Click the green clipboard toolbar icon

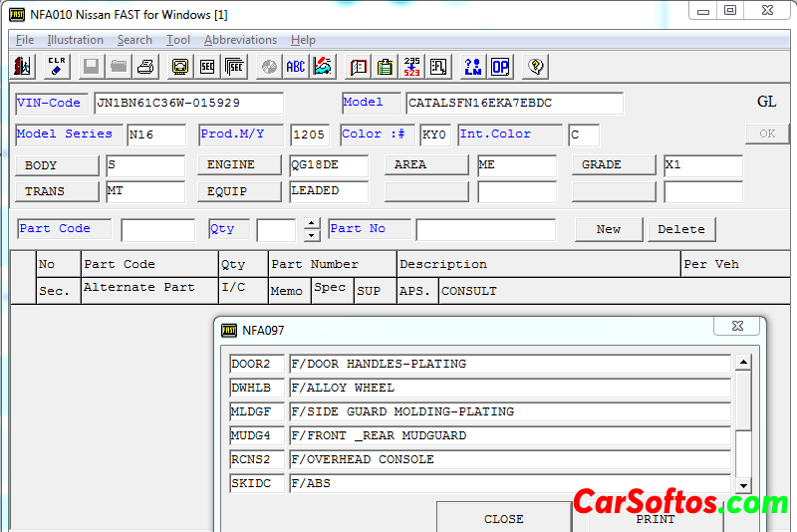click(x=385, y=67)
